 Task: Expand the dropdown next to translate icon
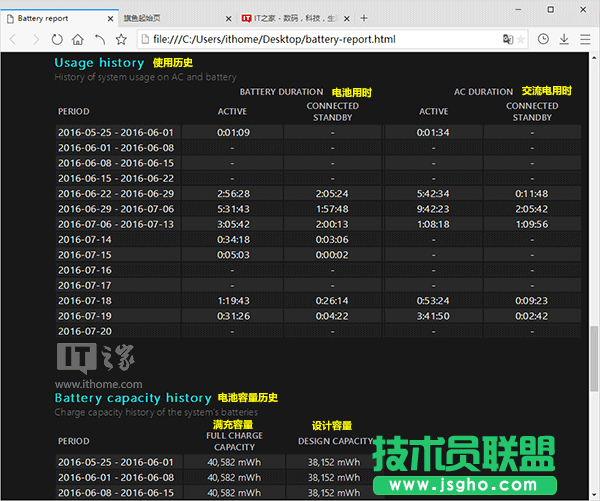pyautogui.click(x=523, y=39)
